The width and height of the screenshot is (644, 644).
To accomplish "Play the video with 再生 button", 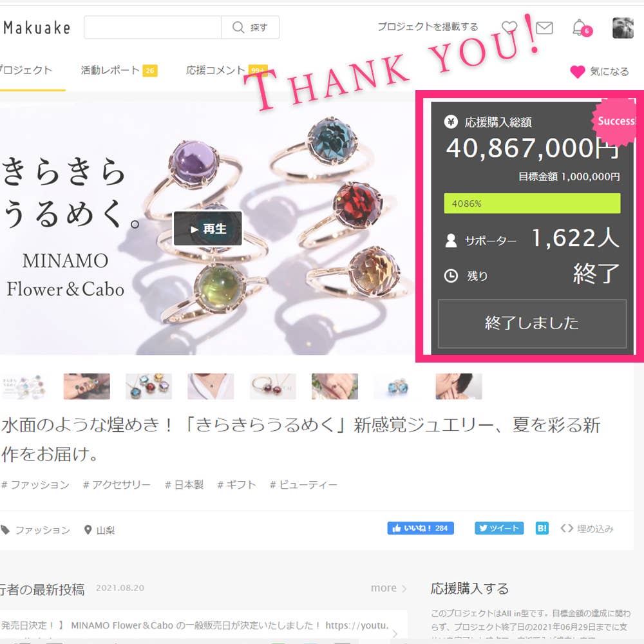I will click(x=208, y=229).
